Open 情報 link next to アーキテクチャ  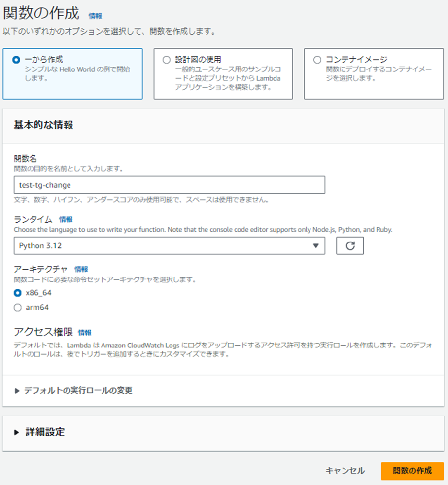(81, 269)
